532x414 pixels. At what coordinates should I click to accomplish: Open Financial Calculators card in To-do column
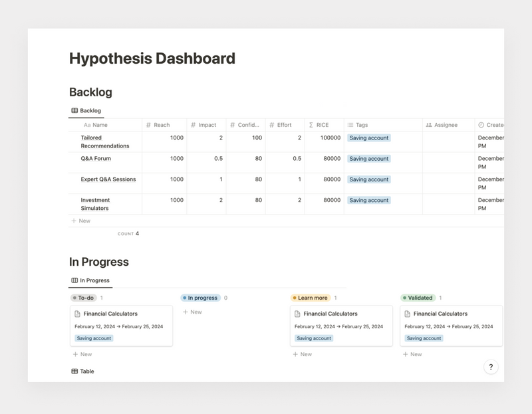click(x=122, y=326)
